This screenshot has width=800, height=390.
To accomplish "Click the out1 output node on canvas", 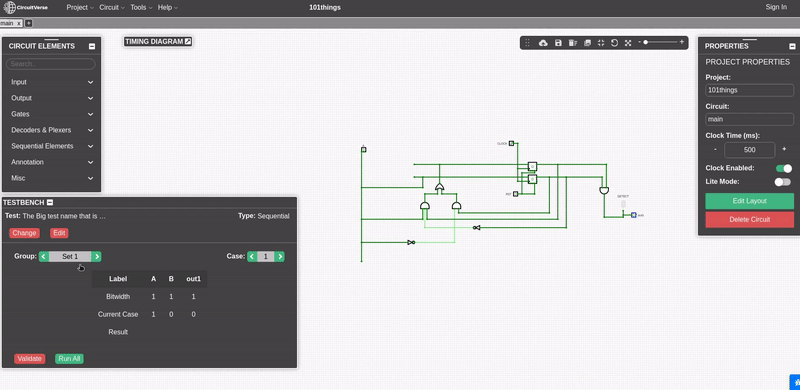I will [634, 215].
